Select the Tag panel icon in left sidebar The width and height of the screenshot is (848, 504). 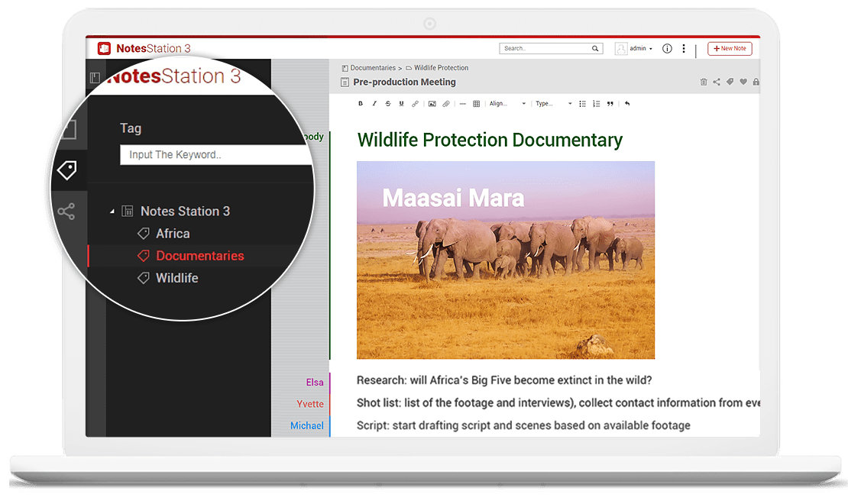pyautogui.click(x=68, y=170)
